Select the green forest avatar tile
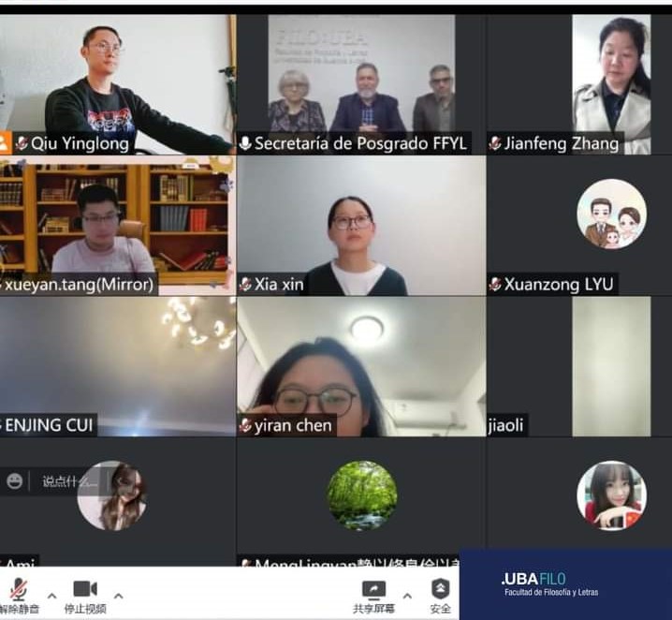Viewport: 672px width, 620px height. click(x=362, y=495)
